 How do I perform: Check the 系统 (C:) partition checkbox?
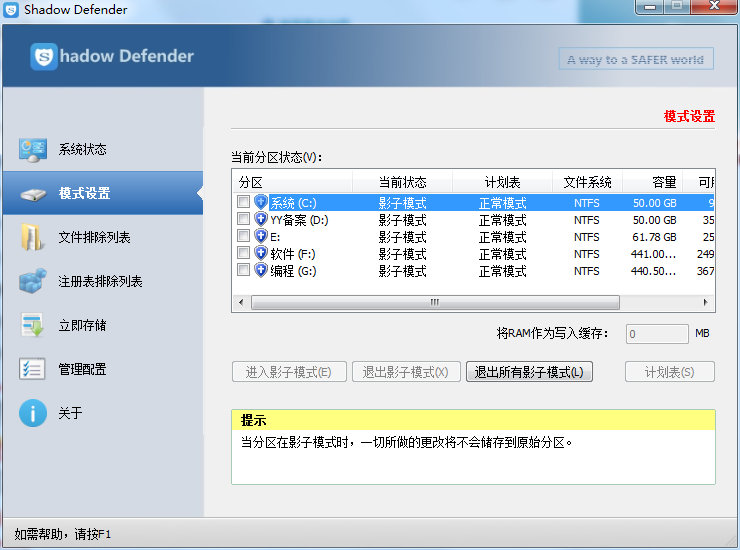click(243, 202)
